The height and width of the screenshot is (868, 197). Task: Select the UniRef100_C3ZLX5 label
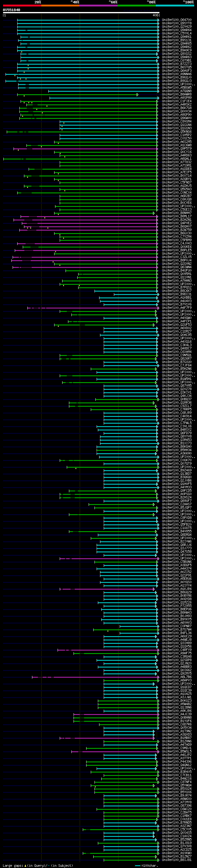(x=176, y=257)
